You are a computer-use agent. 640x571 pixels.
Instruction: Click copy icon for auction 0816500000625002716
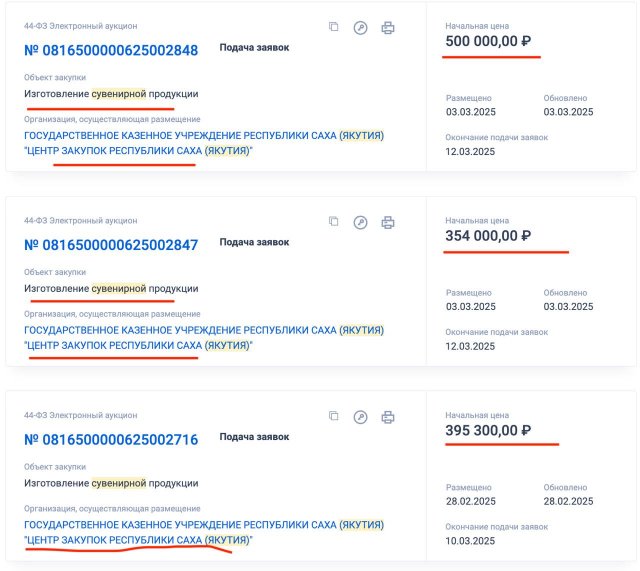[x=333, y=416]
